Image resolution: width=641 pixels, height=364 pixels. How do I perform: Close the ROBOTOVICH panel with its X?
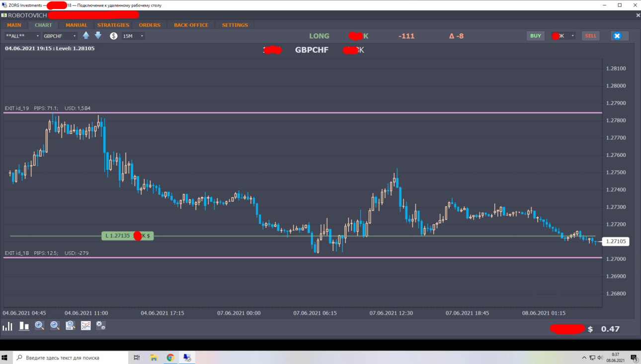[638, 15]
